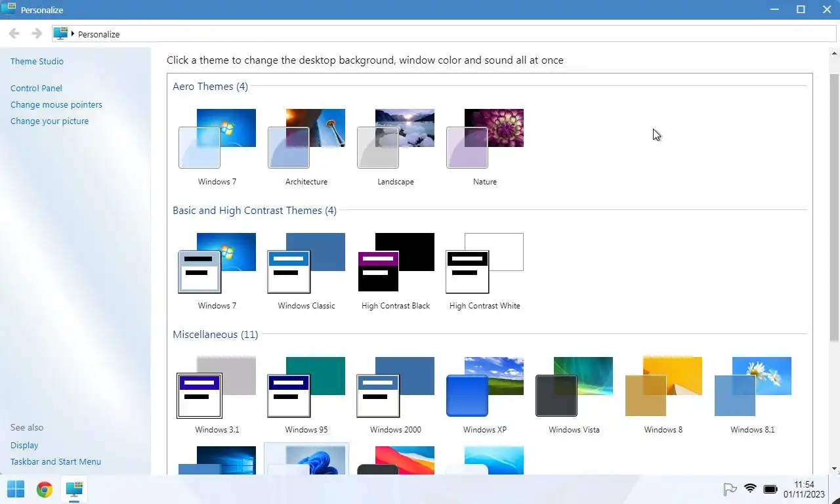Select the Windows 3.1 theme

[217, 395]
